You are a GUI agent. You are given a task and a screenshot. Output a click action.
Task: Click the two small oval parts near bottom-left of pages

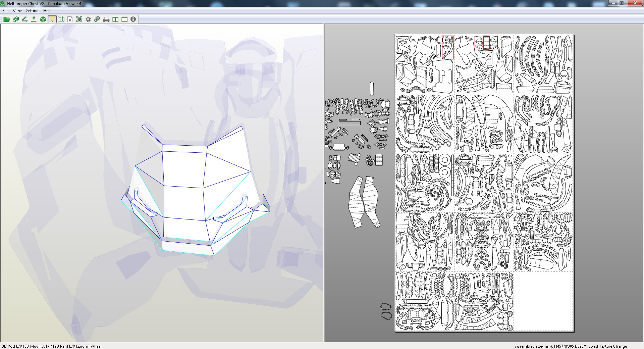[386, 311]
